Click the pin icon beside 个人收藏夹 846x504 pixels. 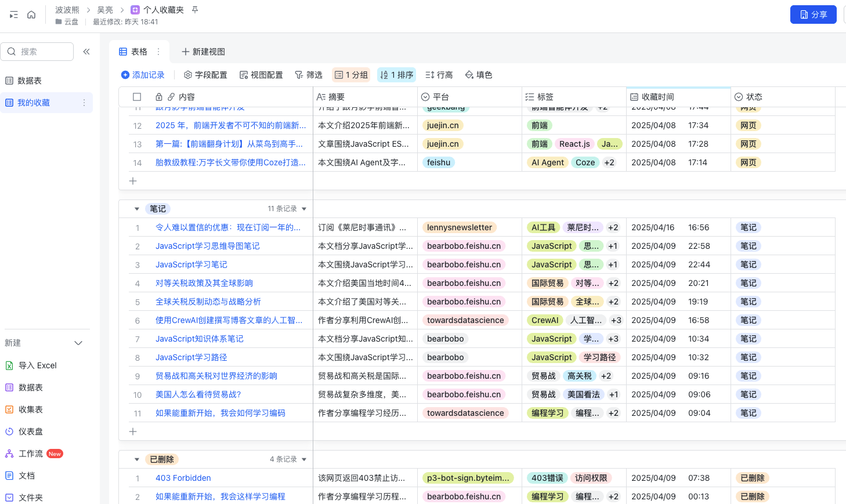tap(195, 10)
